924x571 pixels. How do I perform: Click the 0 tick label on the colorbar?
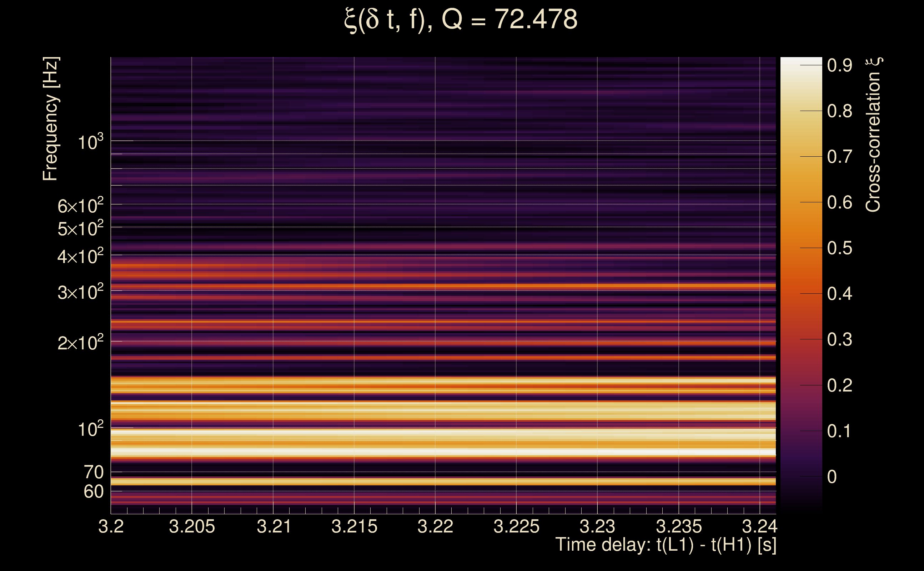pos(832,476)
